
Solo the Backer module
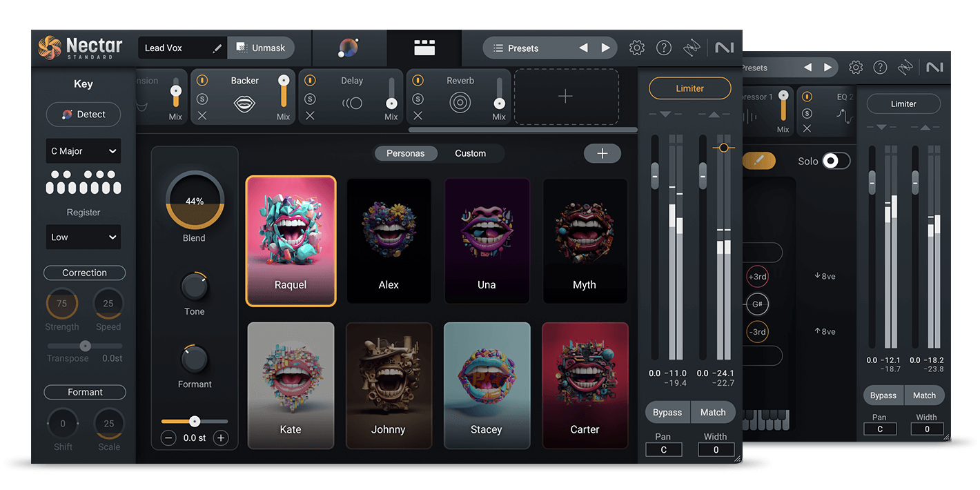(x=202, y=99)
